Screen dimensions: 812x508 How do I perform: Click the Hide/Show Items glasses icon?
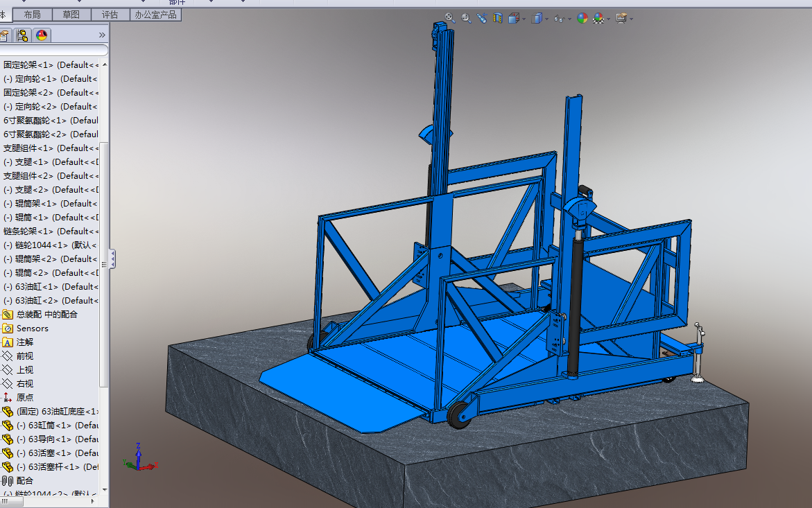click(x=560, y=19)
